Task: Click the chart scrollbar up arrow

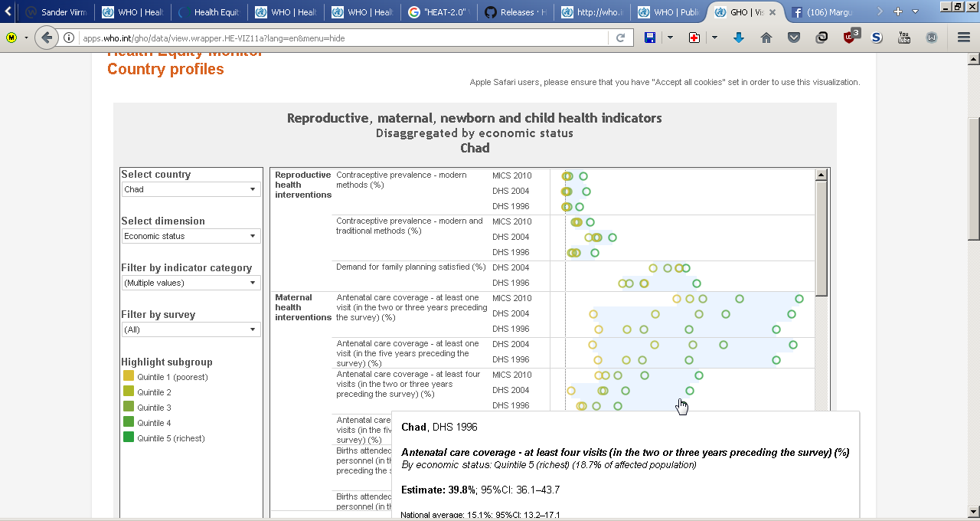Action: click(x=822, y=175)
